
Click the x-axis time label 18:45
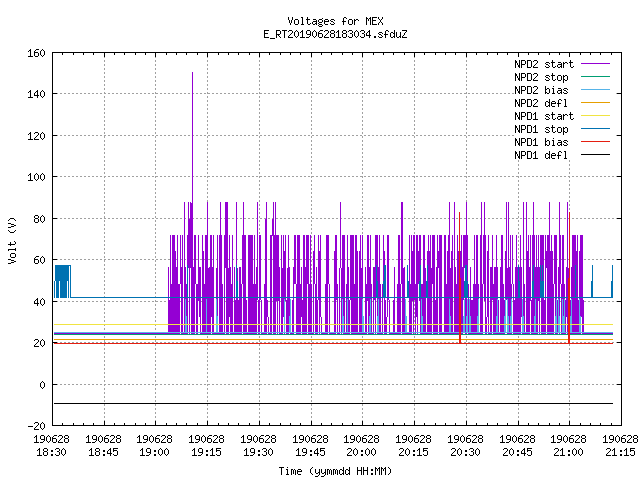click(x=103, y=452)
